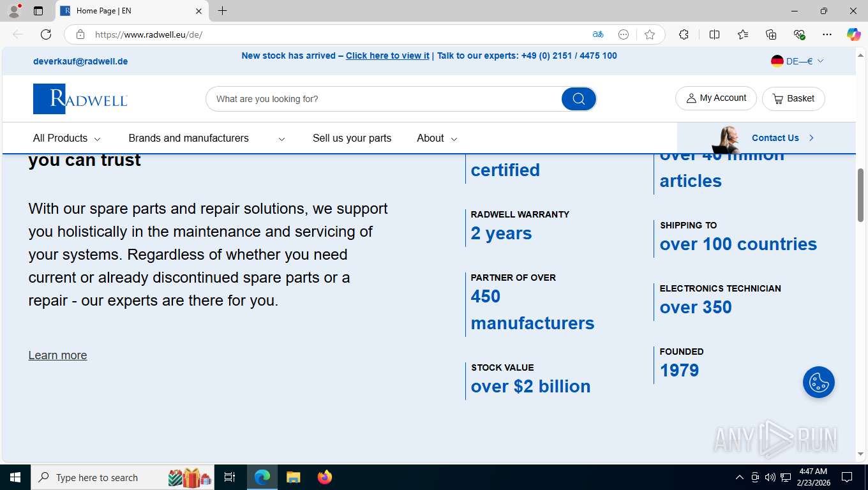Show hidden system tray icons
The width and height of the screenshot is (868, 490).
740,477
